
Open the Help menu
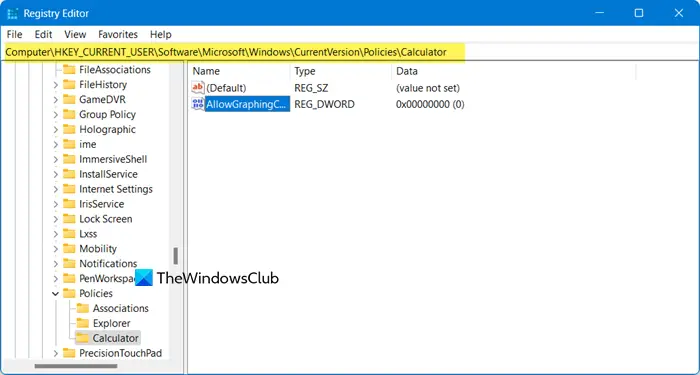[x=161, y=34]
